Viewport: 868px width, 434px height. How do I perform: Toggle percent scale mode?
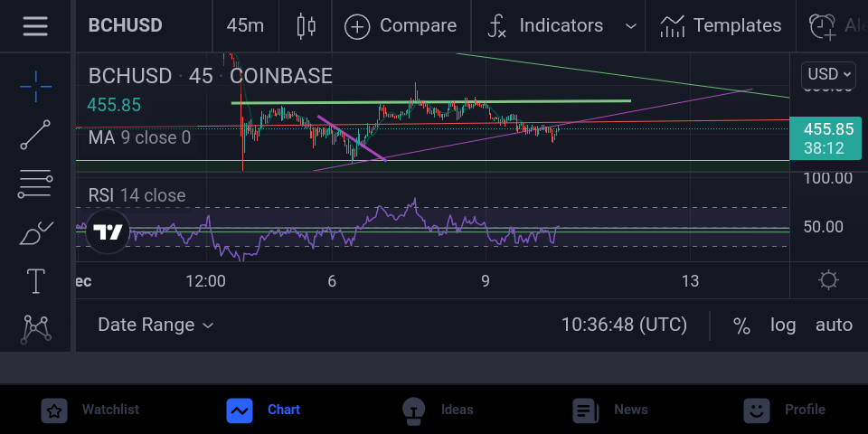[741, 325]
